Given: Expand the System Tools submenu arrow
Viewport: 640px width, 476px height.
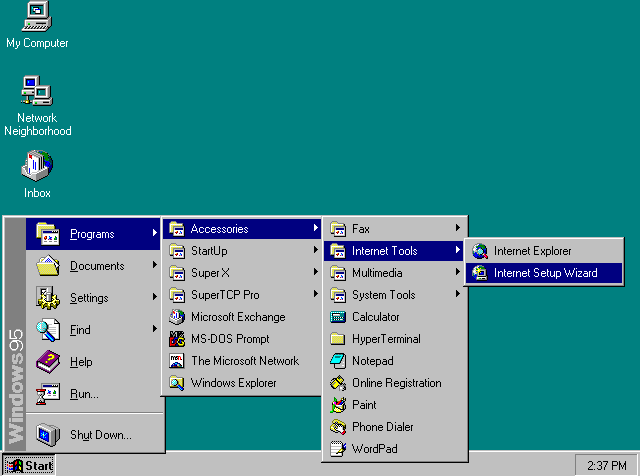Looking at the screenshot, I should (x=458, y=294).
